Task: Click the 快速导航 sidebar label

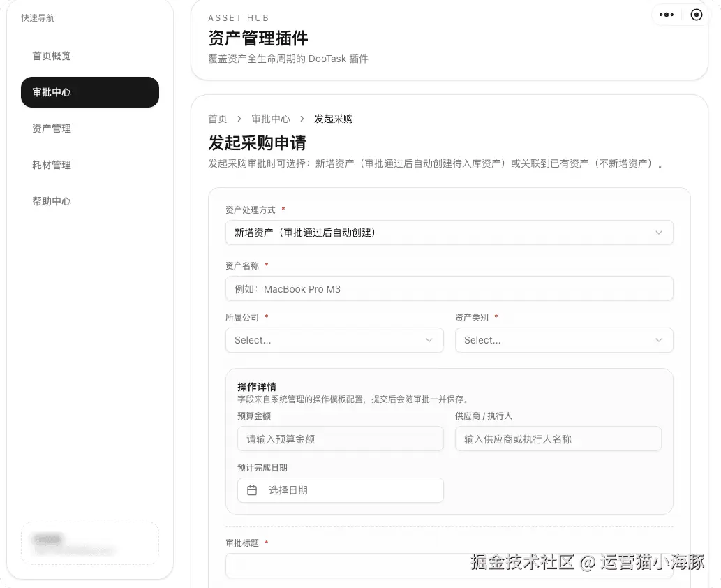Action: 38,18
